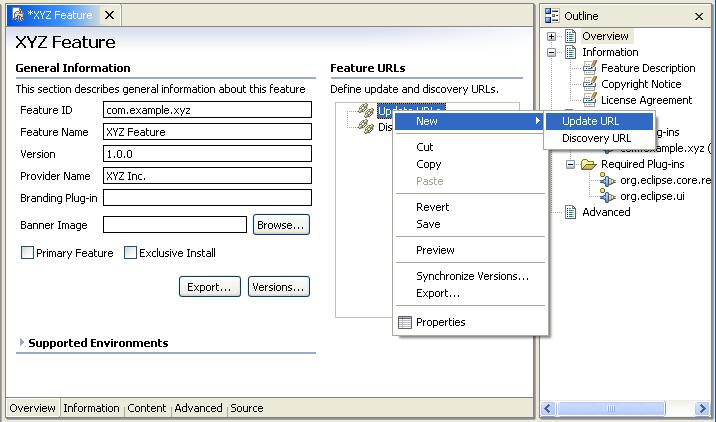
Task: Collapse the Required Plug-ins node
Action: (x=570, y=164)
